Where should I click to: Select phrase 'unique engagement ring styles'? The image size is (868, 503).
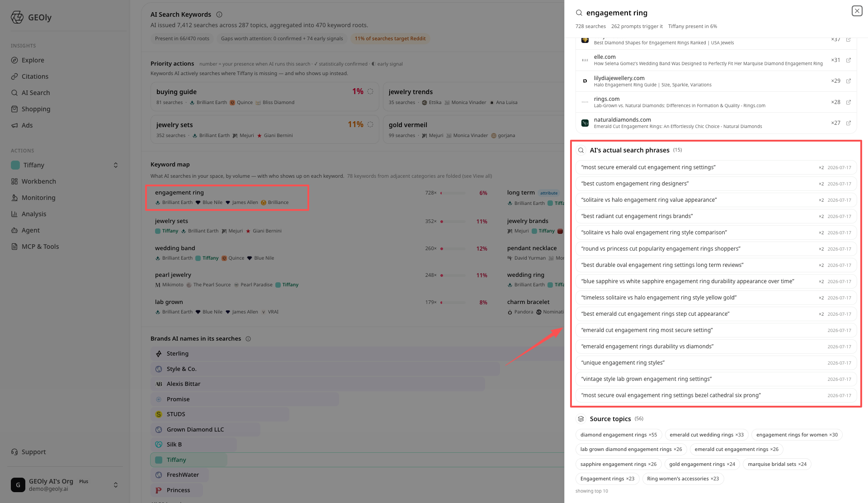(x=716, y=363)
